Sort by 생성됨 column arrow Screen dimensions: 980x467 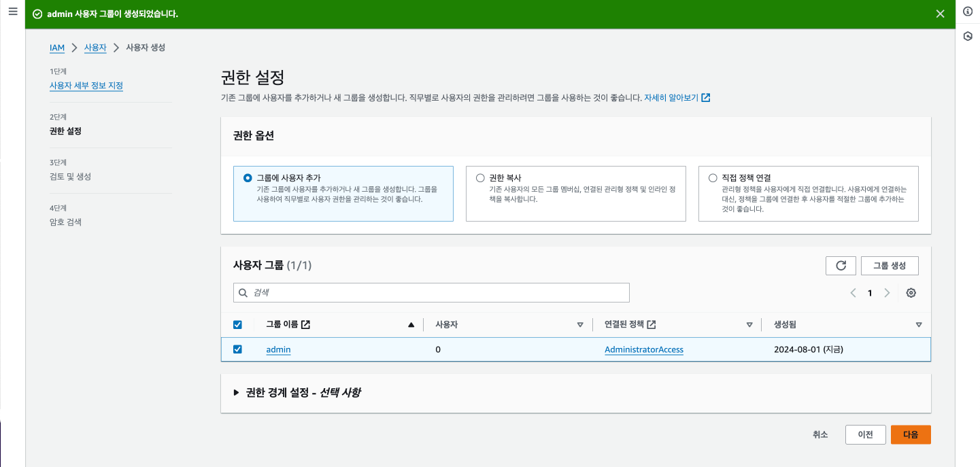[x=919, y=325]
